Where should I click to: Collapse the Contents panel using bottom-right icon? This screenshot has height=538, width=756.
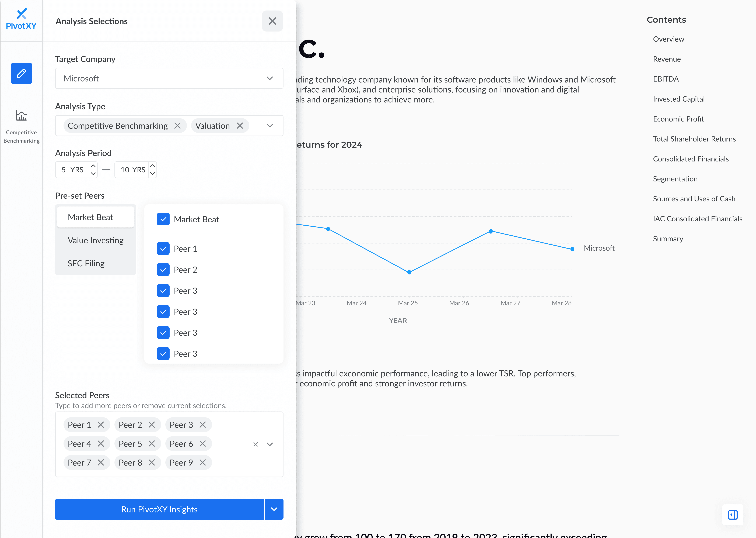tap(733, 515)
